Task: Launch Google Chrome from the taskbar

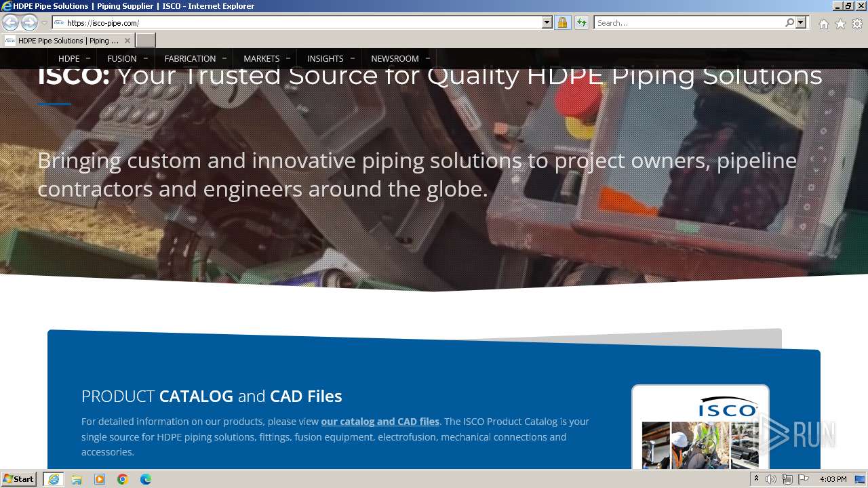Action: tap(123, 479)
